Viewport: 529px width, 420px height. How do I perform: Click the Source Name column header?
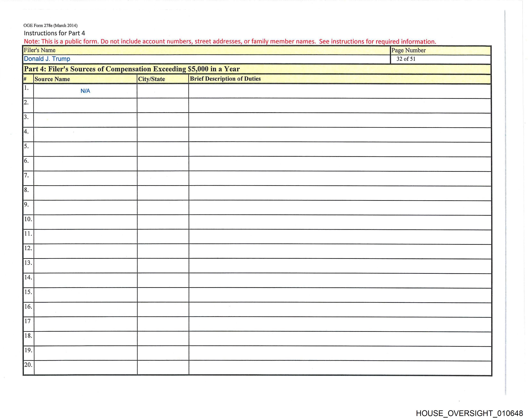tap(52, 79)
